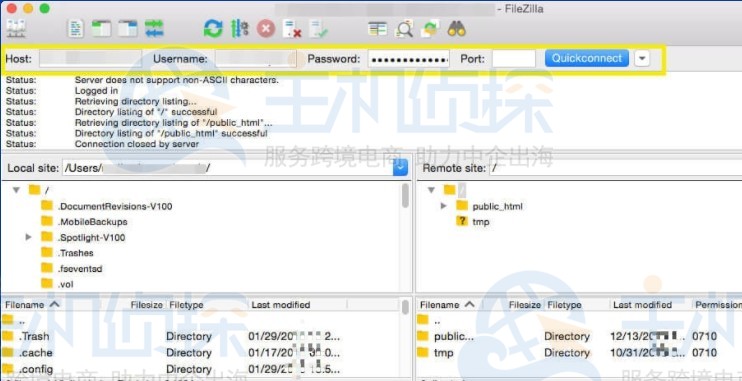742x381 pixels.
Task: Select parent directory row in local list
Action: (199, 320)
